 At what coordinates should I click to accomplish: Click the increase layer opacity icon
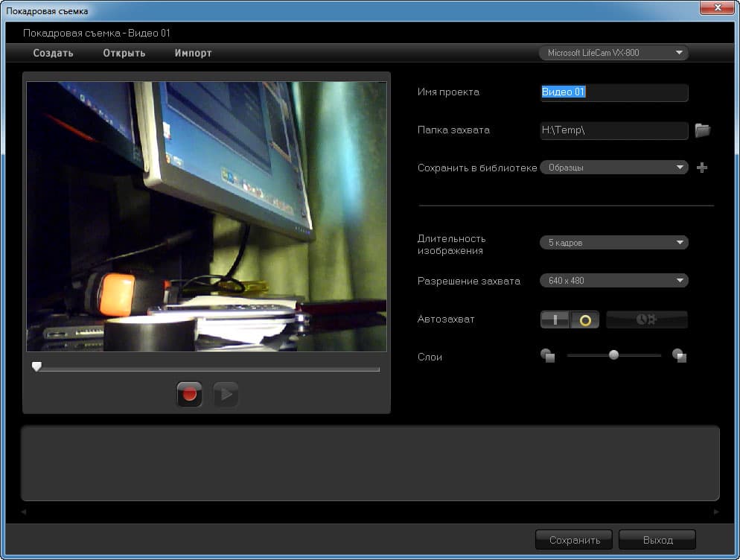[x=679, y=355]
